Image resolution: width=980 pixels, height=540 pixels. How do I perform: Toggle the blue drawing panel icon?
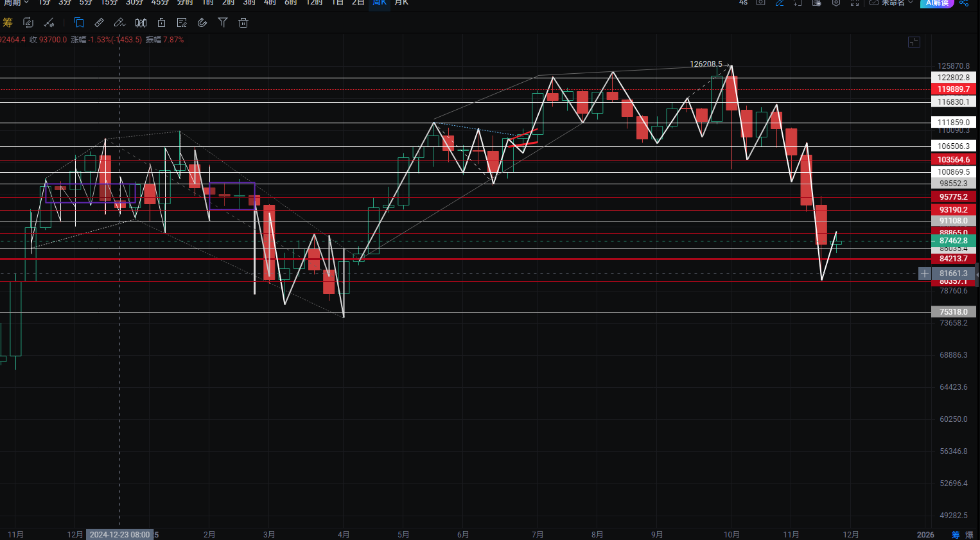point(79,23)
